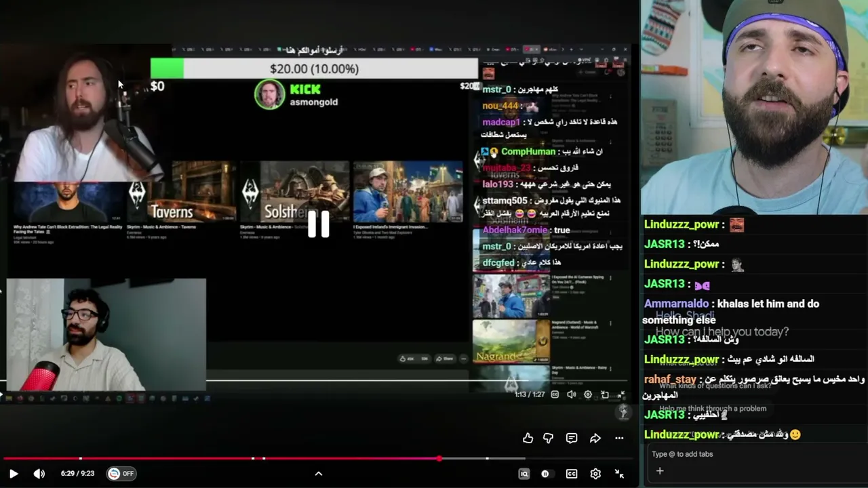Open the Andrew Tate extradition video thumbnail
The width and height of the screenshot is (868, 488).
tap(68, 202)
